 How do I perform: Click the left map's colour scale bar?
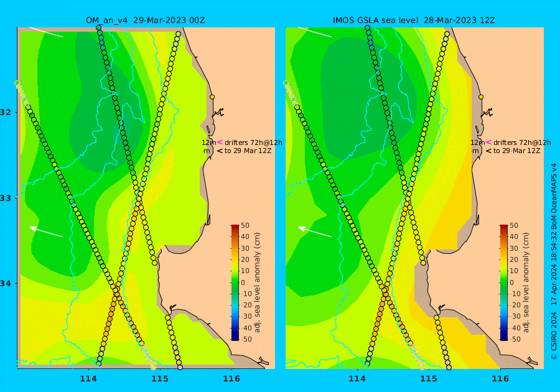pyautogui.click(x=235, y=282)
